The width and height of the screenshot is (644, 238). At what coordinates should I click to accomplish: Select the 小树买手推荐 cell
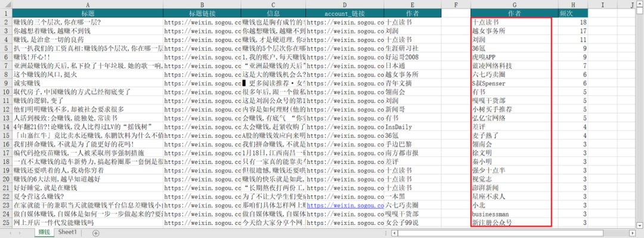click(514, 109)
